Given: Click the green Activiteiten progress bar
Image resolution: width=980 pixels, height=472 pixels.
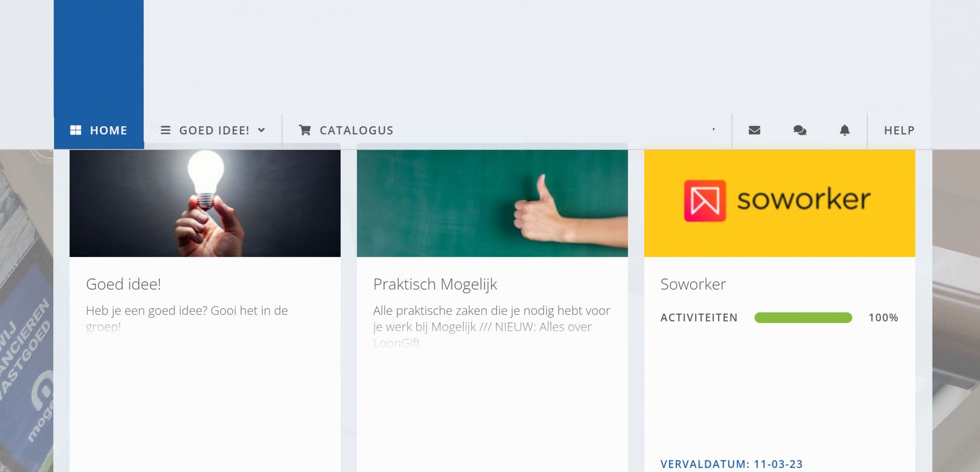Looking at the screenshot, I should (x=803, y=317).
